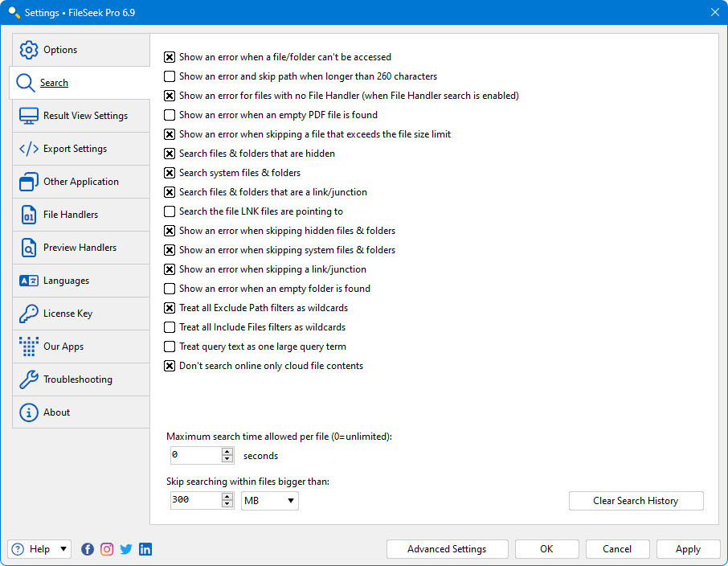Toggle error for files with no File Handler

[x=170, y=96]
